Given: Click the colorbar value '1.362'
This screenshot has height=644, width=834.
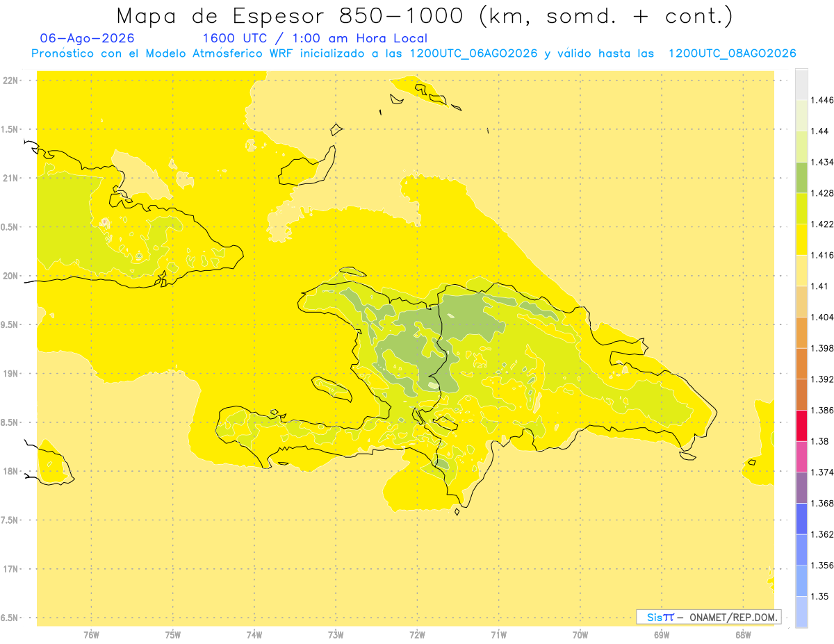Looking at the screenshot, I should [823, 534].
